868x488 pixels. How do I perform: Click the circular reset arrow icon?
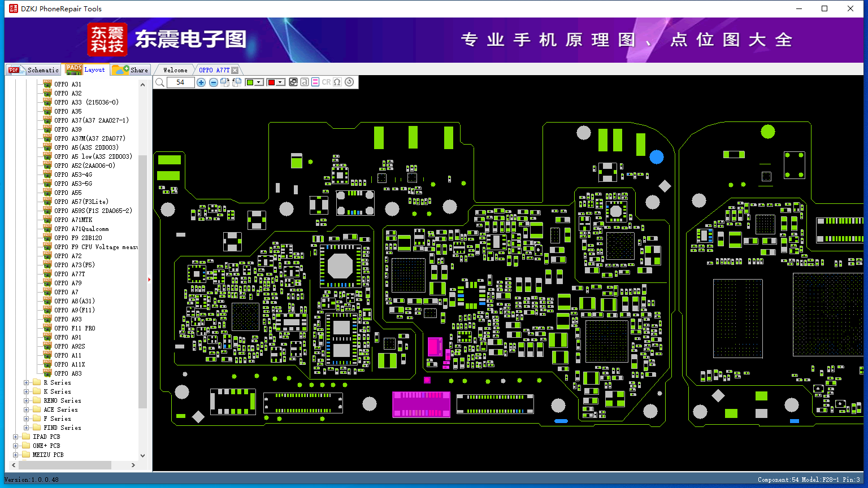(x=349, y=82)
